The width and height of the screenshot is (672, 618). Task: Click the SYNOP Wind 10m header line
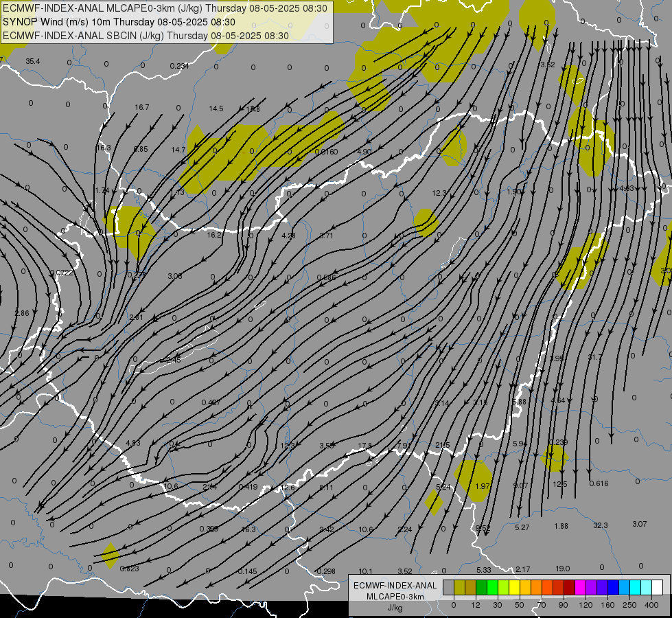[119, 22]
